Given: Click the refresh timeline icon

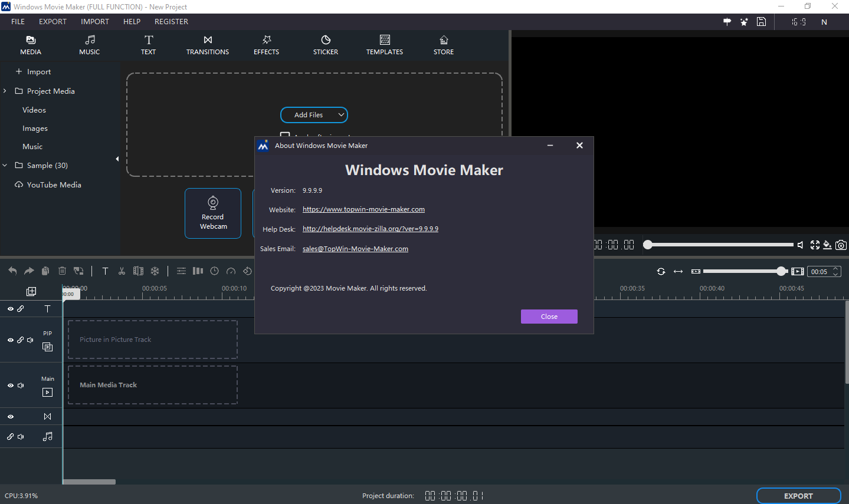Looking at the screenshot, I should 661,271.
